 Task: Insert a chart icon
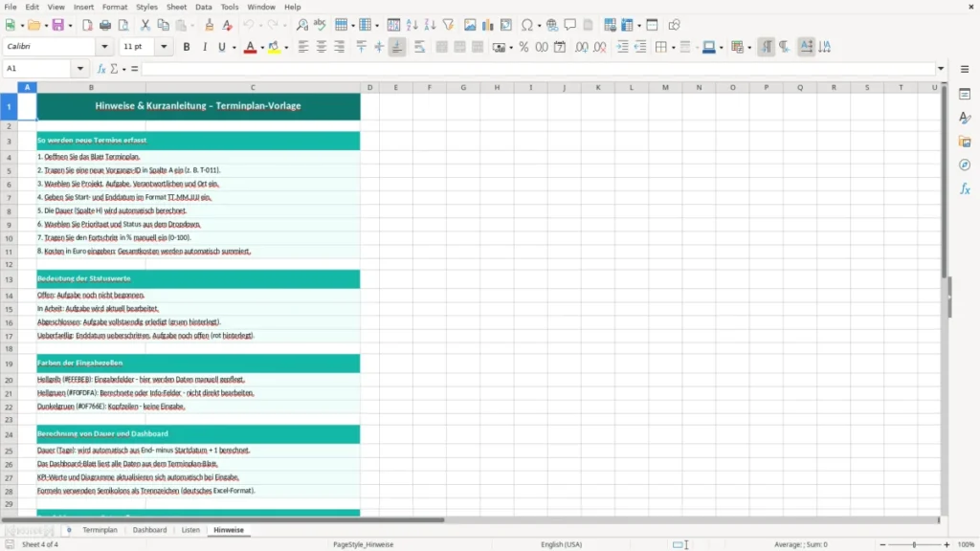pos(487,25)
